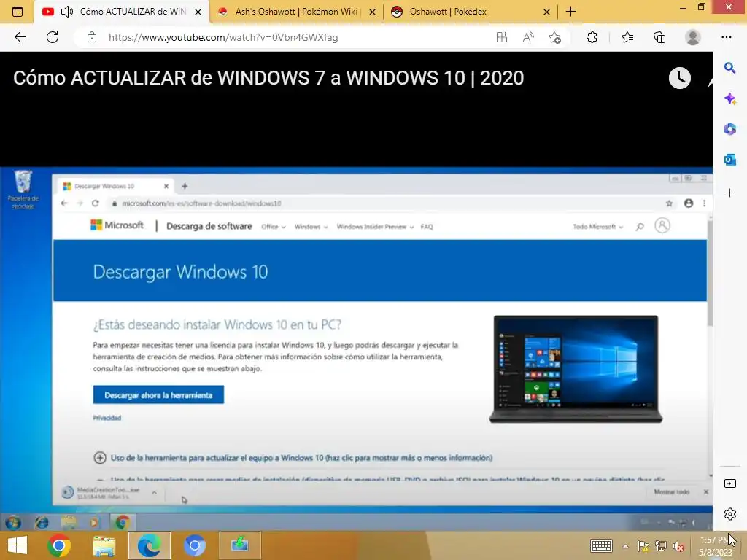View site information lock icon
This screenshot has height=560, width=747.
92,37
